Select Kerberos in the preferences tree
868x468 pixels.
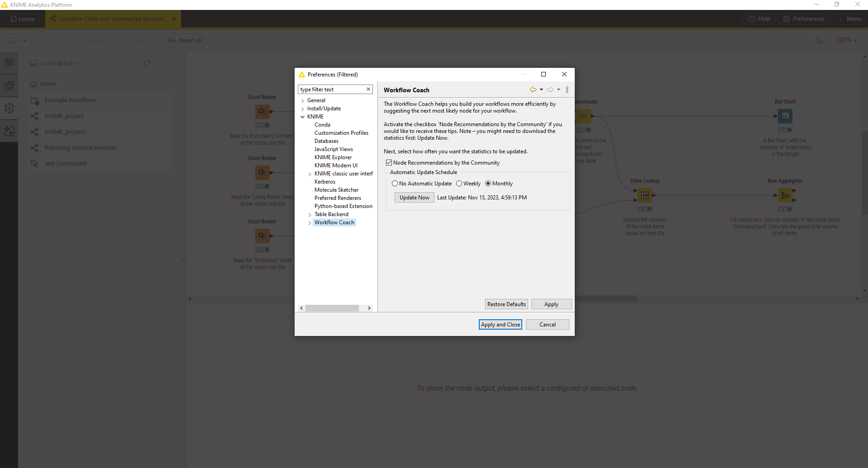click(325, 182)
